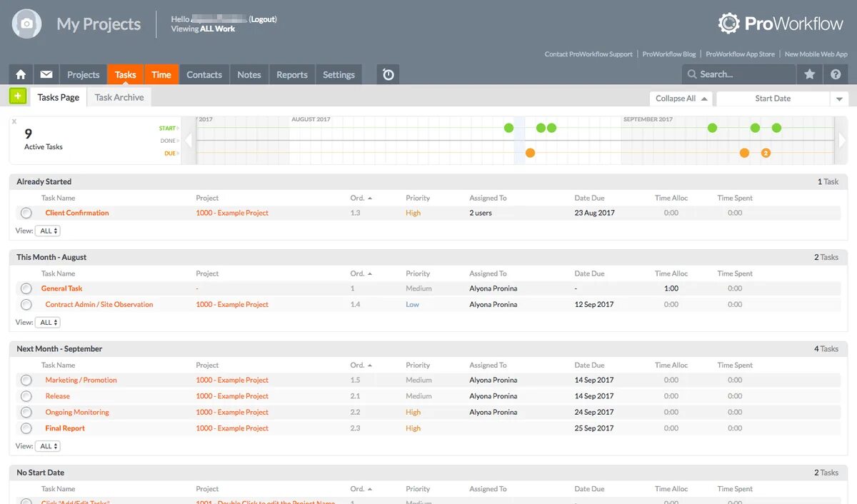This screenshot has height=504, width=857.
Task: Click the Logout link
Action: 263,19
